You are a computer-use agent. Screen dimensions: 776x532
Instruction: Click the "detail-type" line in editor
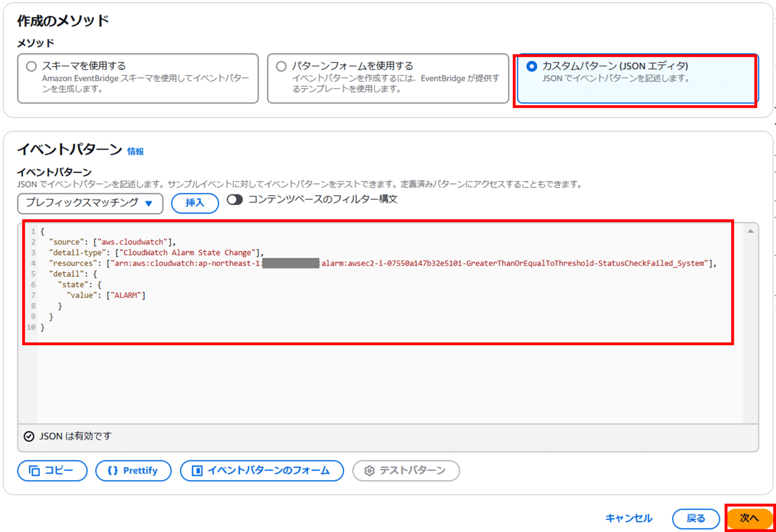pos(156,253)
